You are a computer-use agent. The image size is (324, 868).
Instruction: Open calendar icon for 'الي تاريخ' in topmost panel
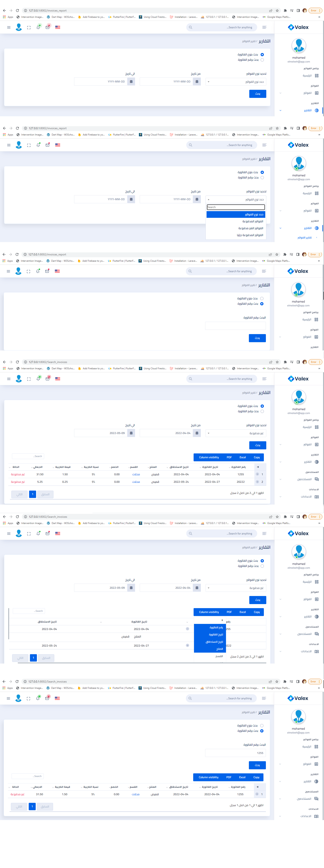coord(131,82)
